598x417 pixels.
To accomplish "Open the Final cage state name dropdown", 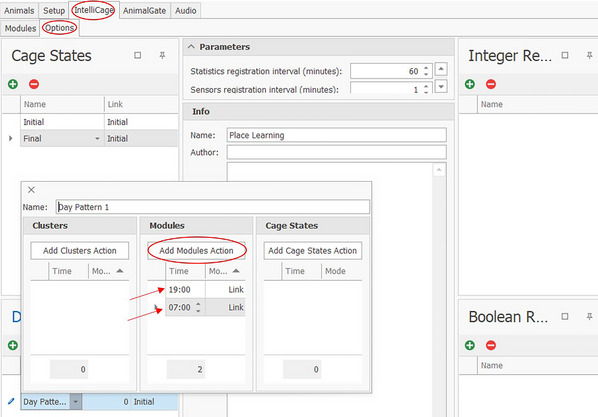I will 97,138.
